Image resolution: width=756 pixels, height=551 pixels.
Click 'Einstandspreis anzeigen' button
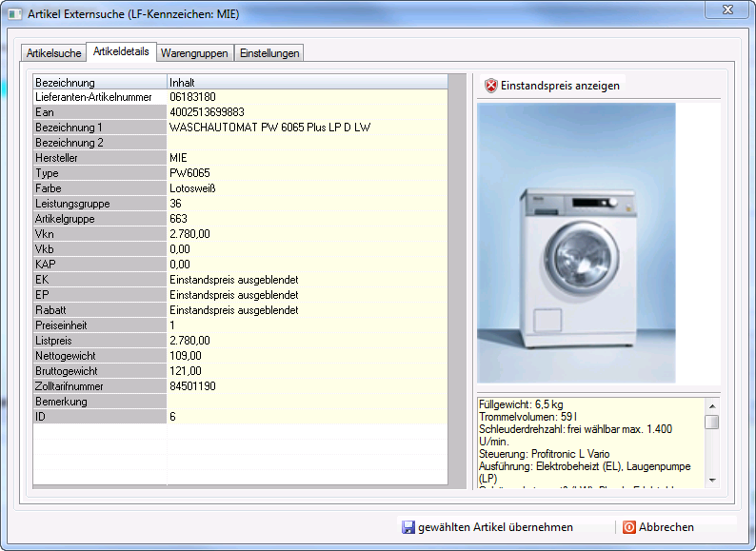(560, 86)
